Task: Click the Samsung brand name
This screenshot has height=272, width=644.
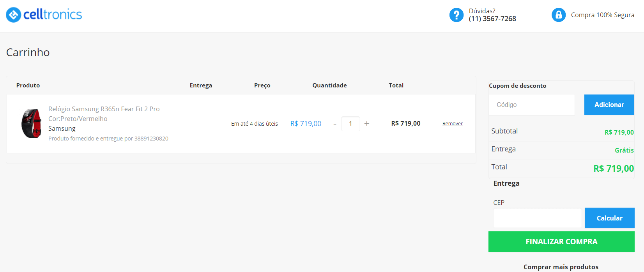Action: pos(62,128)
